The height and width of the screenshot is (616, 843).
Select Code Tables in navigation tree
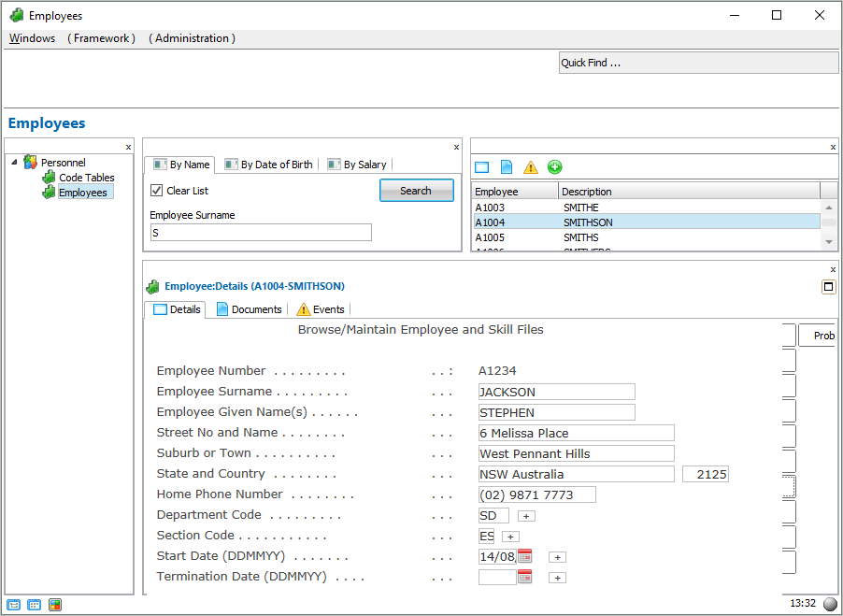86,178
